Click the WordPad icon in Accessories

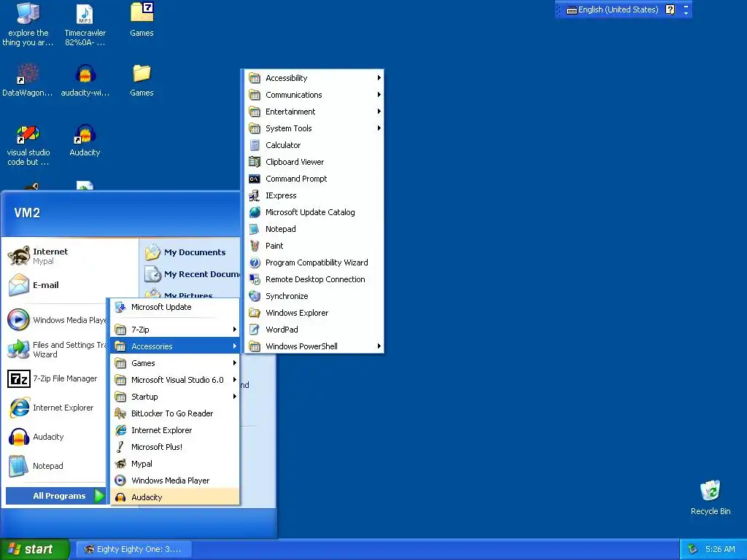click(255, 330)
